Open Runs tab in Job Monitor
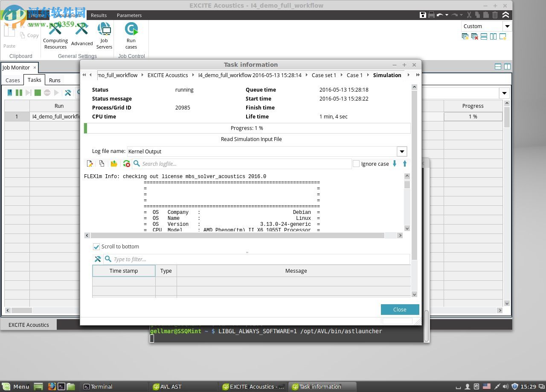 coord(55,80)
